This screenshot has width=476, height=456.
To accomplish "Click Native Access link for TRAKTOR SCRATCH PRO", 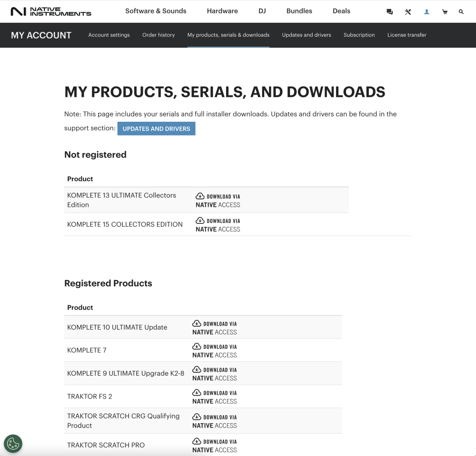I will click(x=215, y=446).
